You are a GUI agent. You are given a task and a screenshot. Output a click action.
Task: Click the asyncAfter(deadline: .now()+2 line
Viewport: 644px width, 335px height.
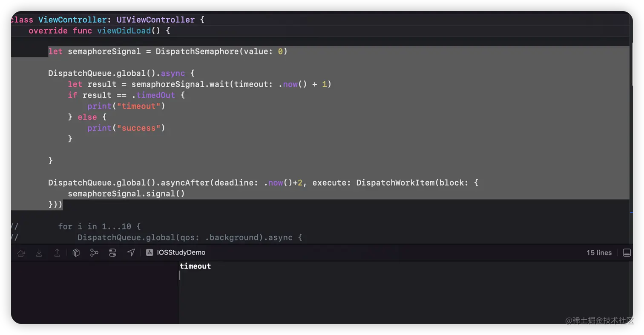pyautogui.click(x=263, y=183)
